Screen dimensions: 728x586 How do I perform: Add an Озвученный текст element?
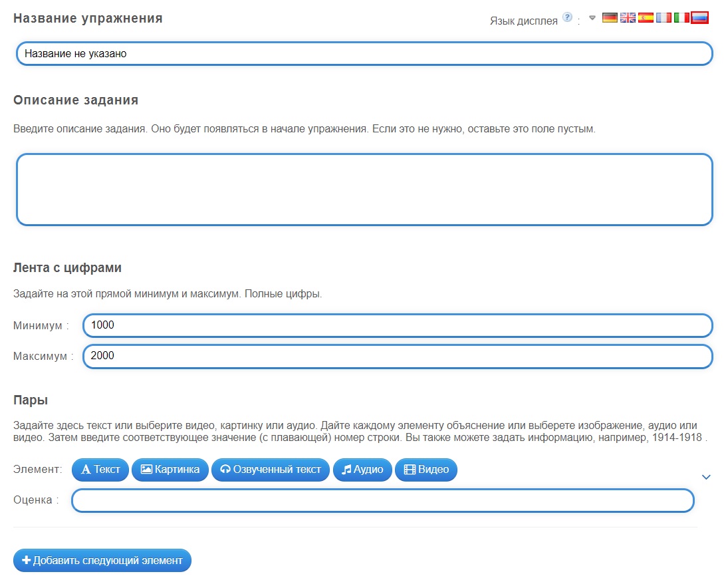270,470
